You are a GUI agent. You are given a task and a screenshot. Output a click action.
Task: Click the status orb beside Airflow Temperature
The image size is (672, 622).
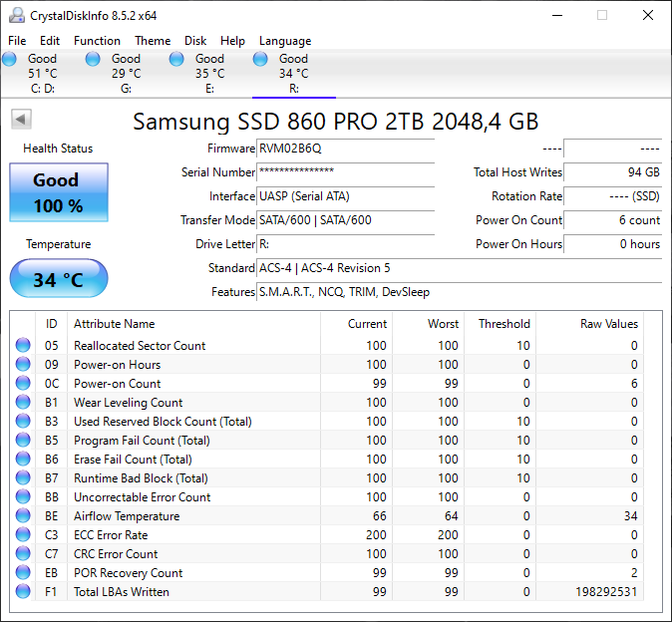[23, 516]
